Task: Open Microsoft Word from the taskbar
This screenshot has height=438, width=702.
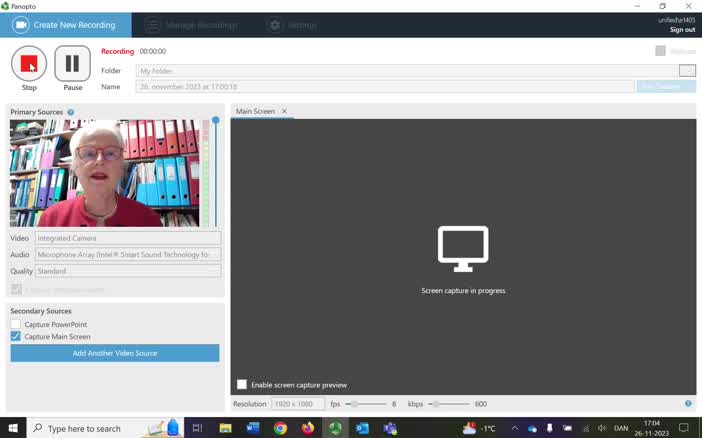Action: (x=253, y=428)
